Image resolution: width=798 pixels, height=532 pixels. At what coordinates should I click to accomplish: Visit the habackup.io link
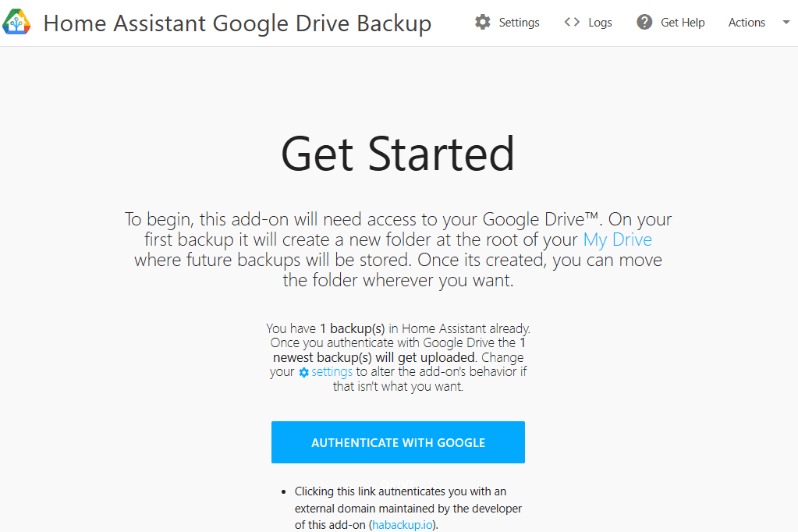pyautogui.click(x=403, y=525)
